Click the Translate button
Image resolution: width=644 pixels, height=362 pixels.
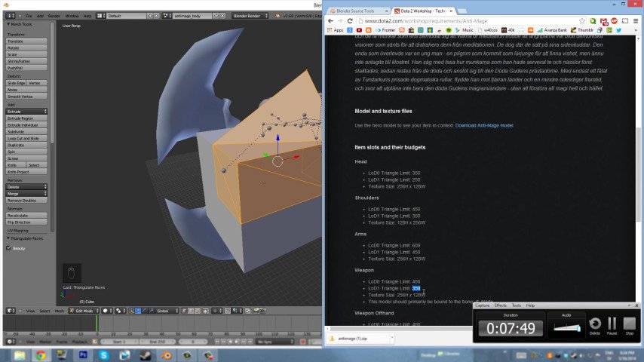click(x=26, y=41)
